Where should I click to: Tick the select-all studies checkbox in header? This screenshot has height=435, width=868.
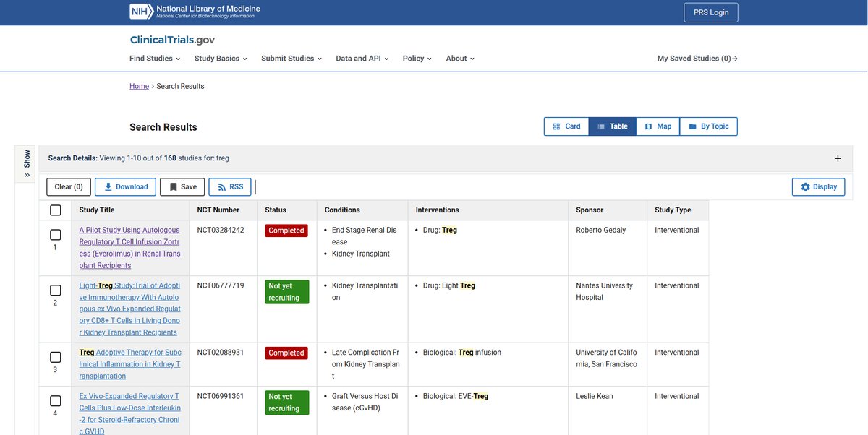click(x=56, y=210)
